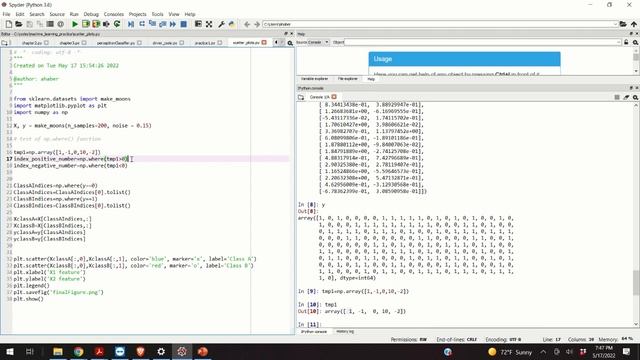Viewport: 640px width, 360px height.
Task: Run selection or current line icon
Action: pyautogui.click(x=106, y=24)
